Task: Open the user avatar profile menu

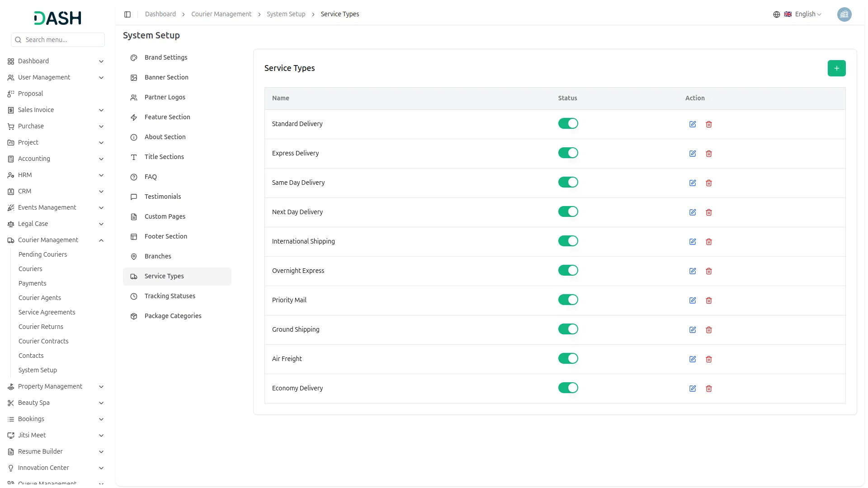Action: click(x=844, y=14)
